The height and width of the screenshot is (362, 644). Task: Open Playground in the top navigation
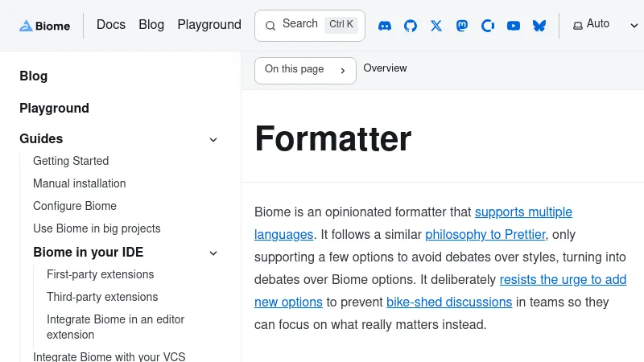[209, 25]
